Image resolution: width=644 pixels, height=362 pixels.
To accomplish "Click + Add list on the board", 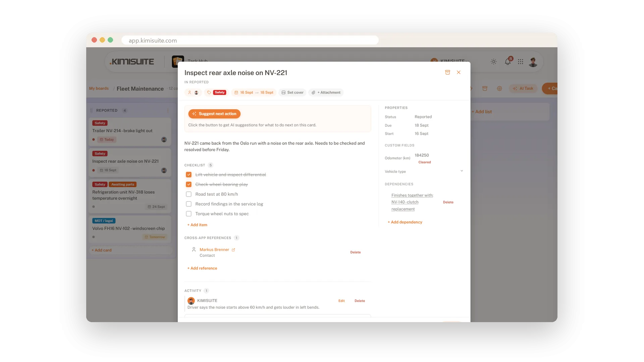I will coord(482,112).
